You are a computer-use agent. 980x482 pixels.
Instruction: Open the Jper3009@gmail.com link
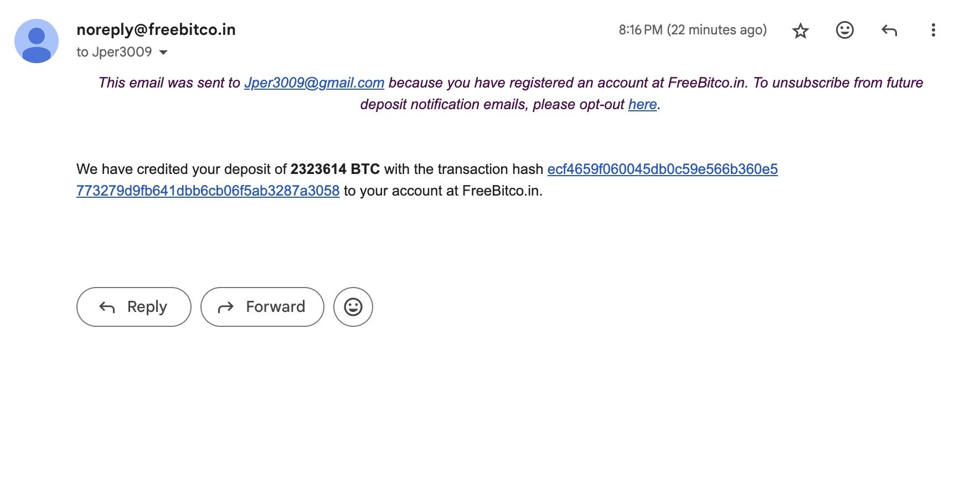(314, 83)
